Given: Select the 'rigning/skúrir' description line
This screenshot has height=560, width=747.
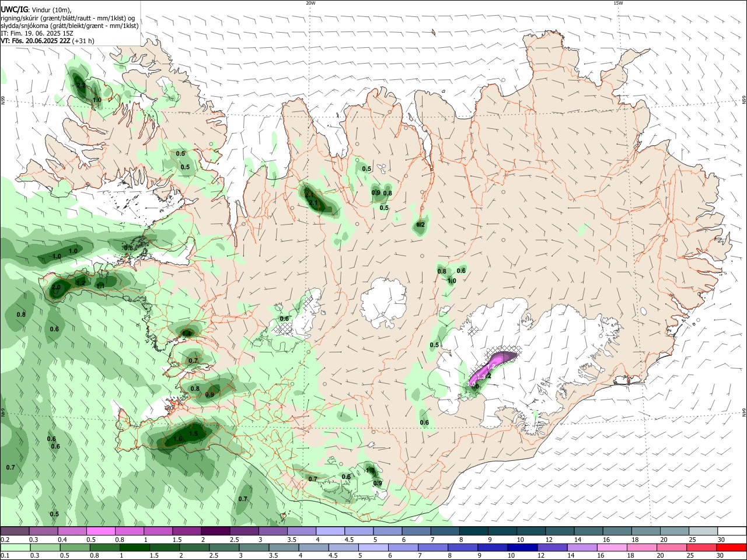Looking at the screenshot, I should tap(67, 18).
